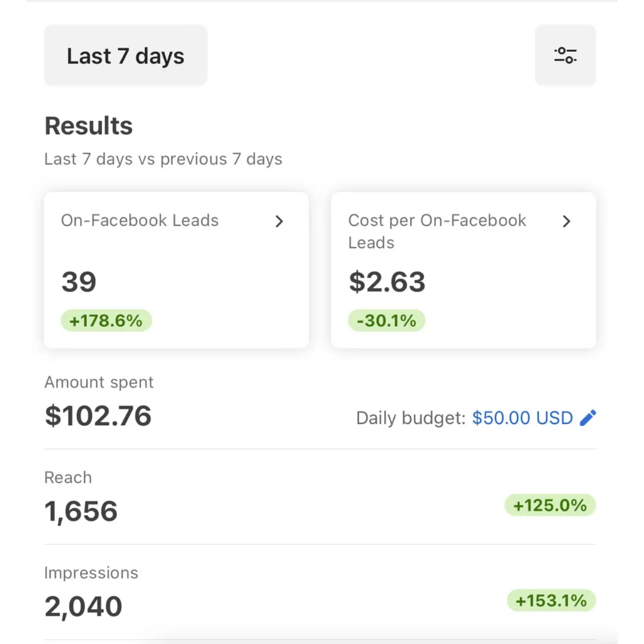Click the +153.1% impressions change badge
The image size is (644, 644).
(551, 600)
